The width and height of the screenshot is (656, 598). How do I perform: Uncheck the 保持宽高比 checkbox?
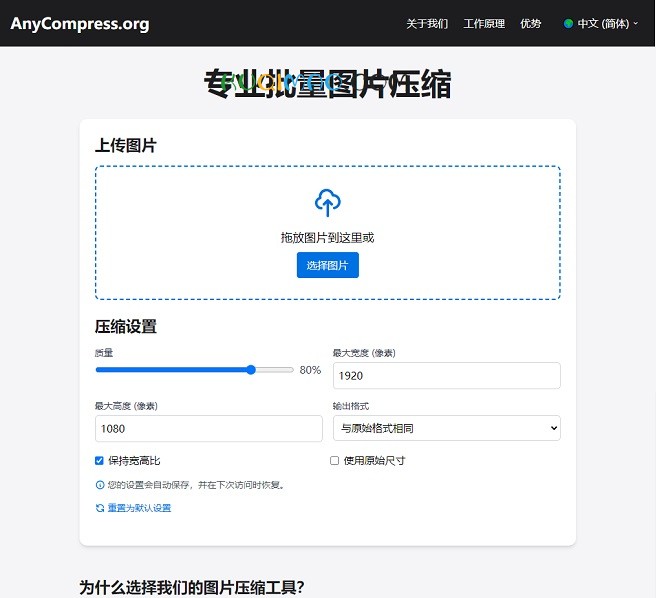tap(99, 461)
